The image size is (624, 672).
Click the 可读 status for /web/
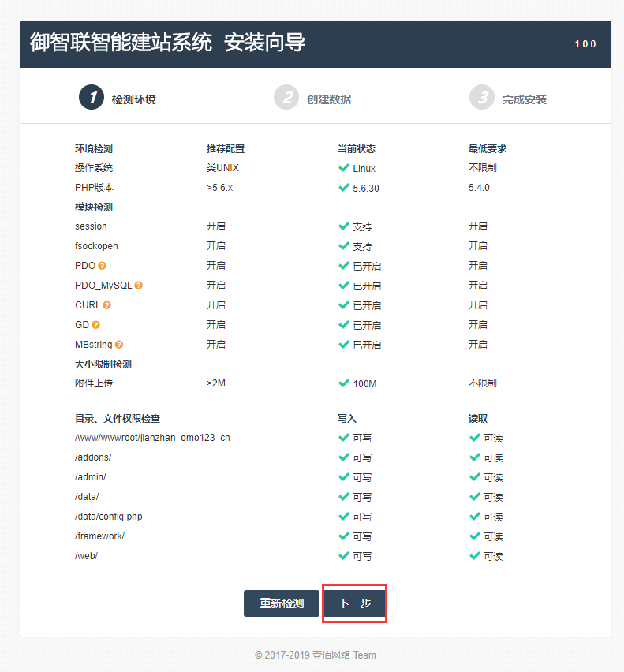(492, 557)
